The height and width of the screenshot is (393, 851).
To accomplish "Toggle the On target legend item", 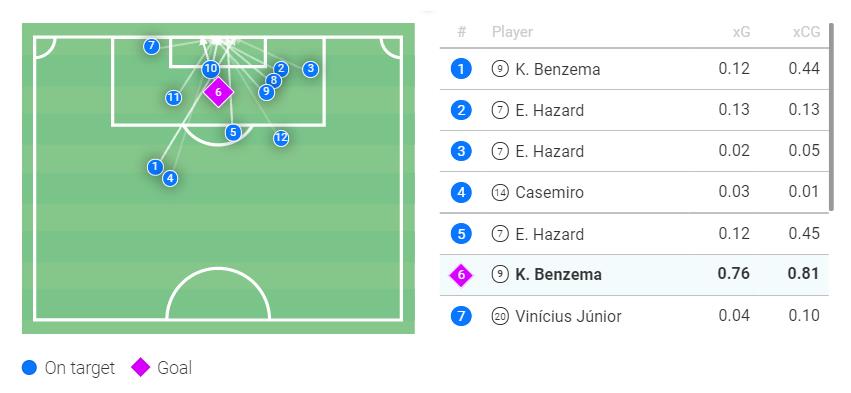I will tap(68, 368).
